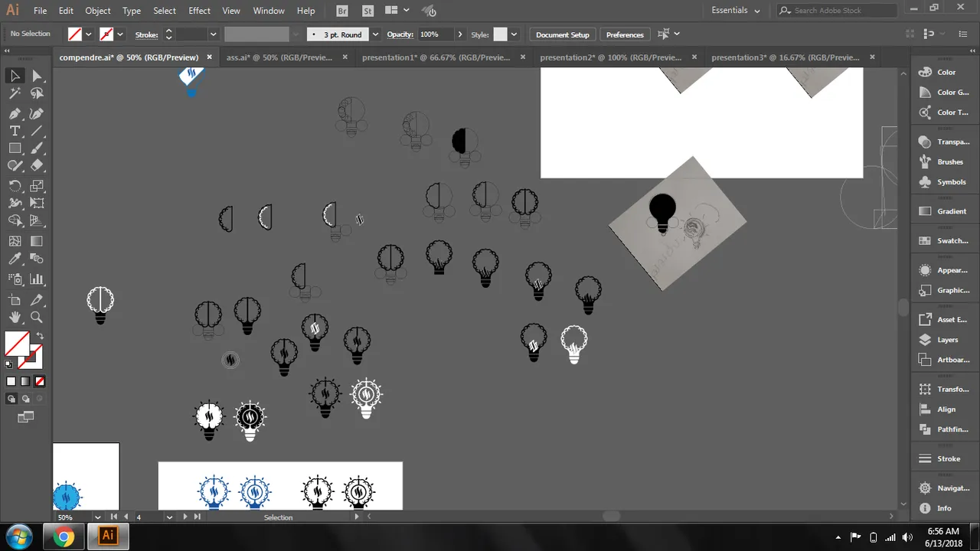Select the Type tool
This screenshot has height=551, width=980.
pyautogui.click(x=15, y=131)
